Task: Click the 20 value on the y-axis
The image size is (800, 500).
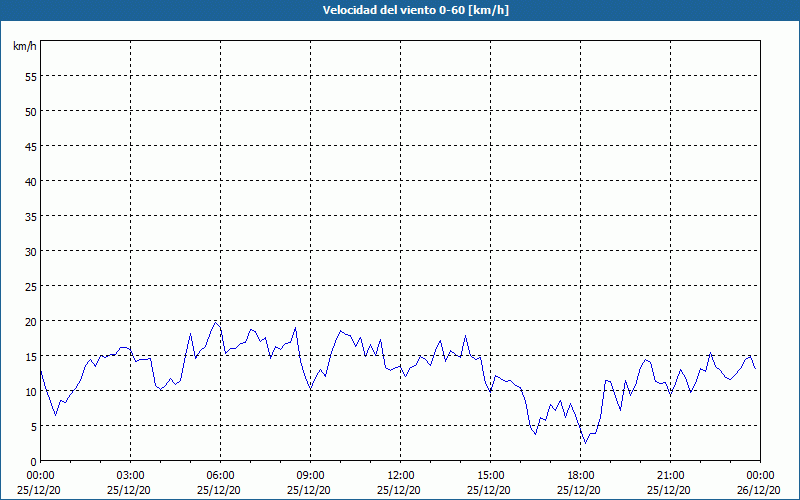Action: pos(31,321)
